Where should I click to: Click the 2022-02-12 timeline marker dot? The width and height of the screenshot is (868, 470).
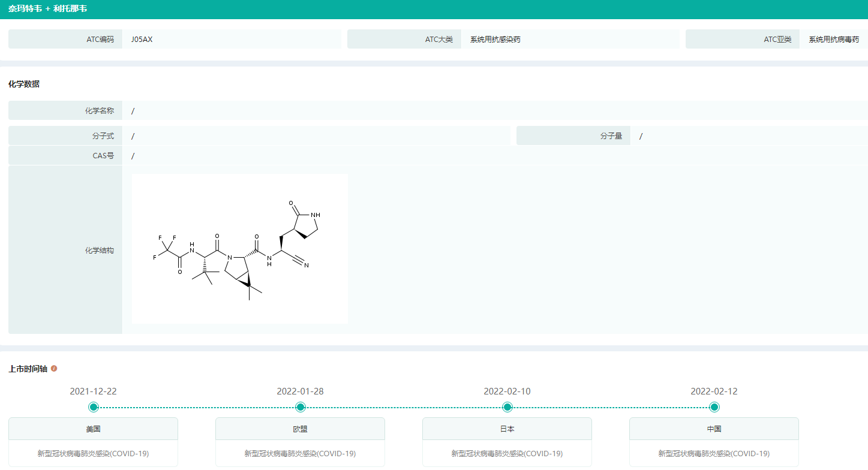coord(714,408)
